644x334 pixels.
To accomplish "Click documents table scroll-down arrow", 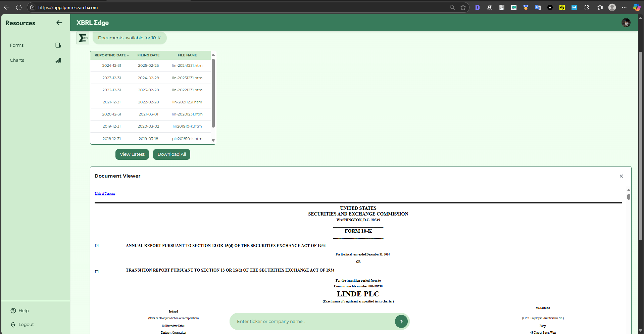I will (213, 141).
